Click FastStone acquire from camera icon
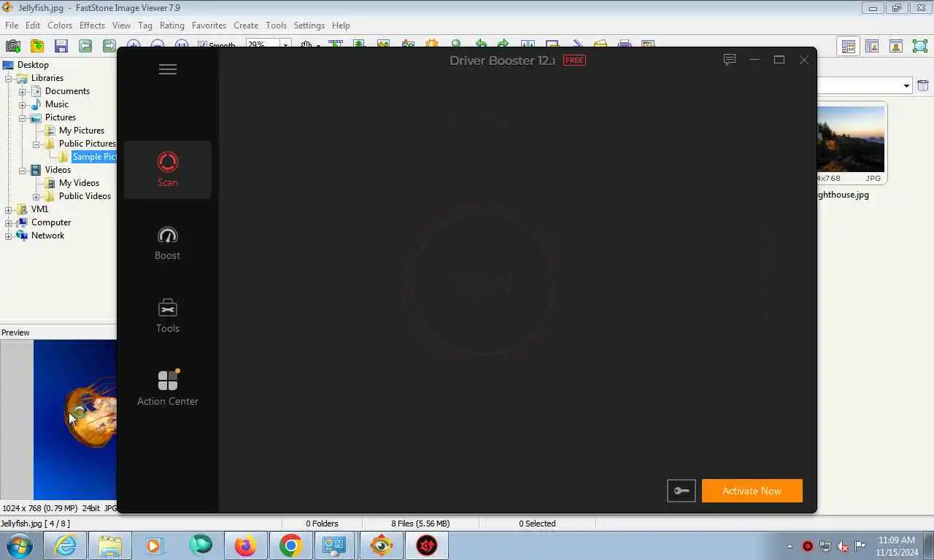The image size is (934, 560). (13, 46)
